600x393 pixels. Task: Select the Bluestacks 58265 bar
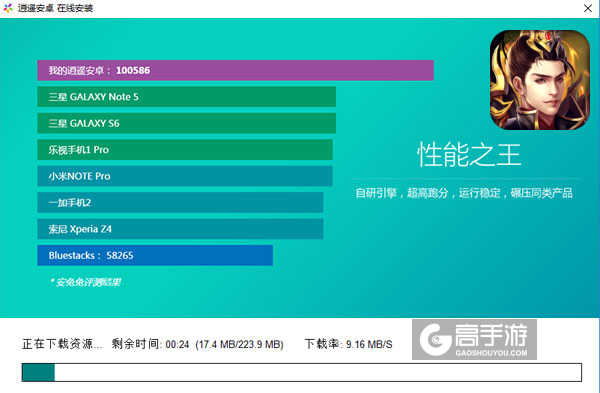point(155,255)
